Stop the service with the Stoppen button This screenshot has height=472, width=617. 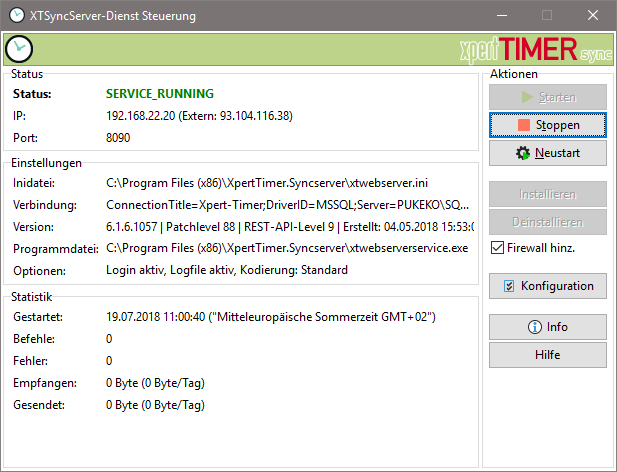click(547, 125)
